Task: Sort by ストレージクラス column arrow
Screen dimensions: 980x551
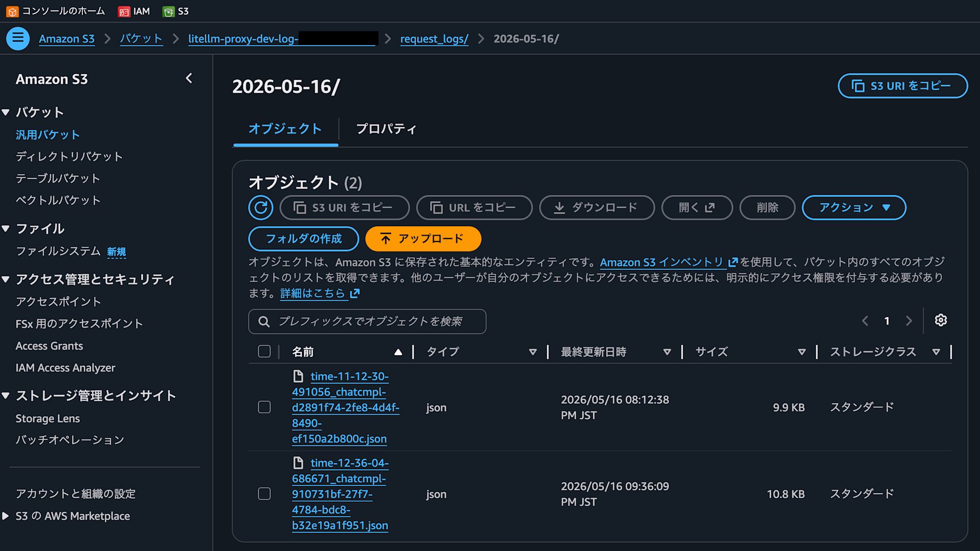Action: click(x=936, y=352)
